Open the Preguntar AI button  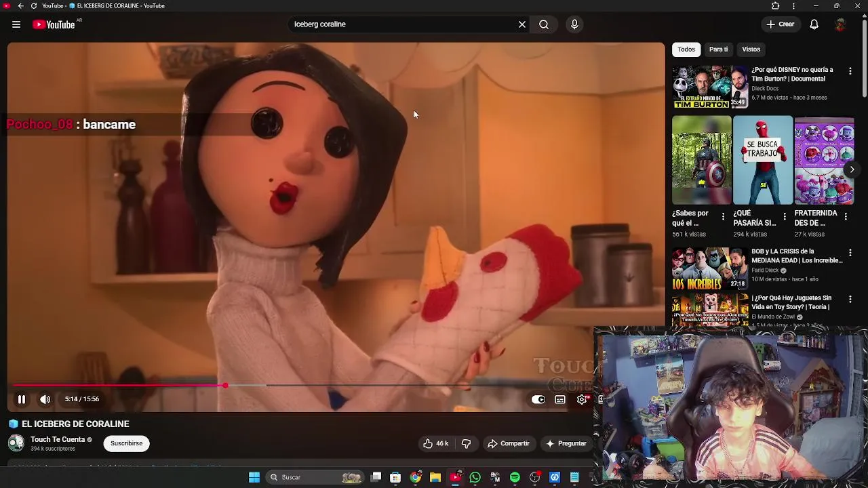pos(566,443)
